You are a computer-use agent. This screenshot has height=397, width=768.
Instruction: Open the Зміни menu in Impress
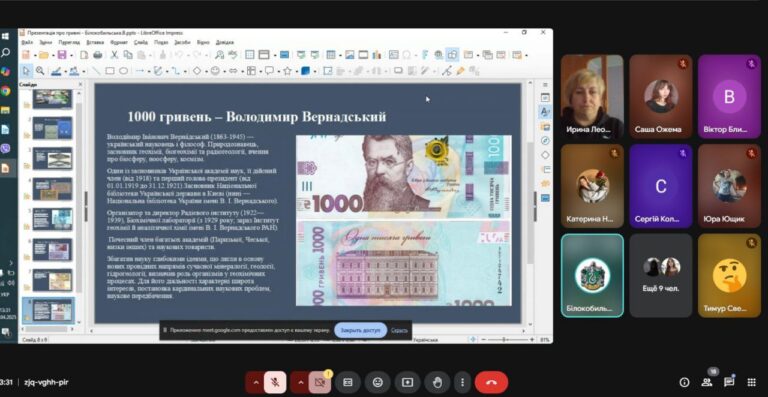46,43
